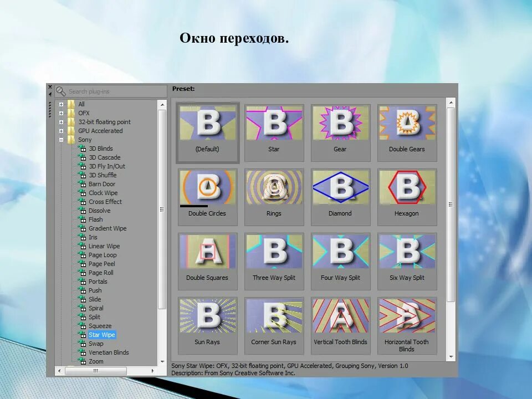Click the Venetian Blinds transition icon
Image resolution: width=532 pixels, height=399 pixels.
click(x=83, y=352)
